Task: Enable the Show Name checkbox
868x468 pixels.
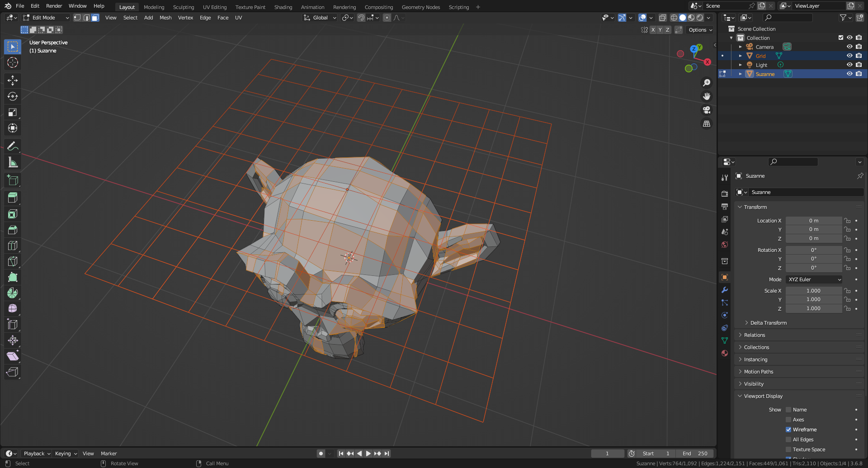Action: click(x=788, y=410)
